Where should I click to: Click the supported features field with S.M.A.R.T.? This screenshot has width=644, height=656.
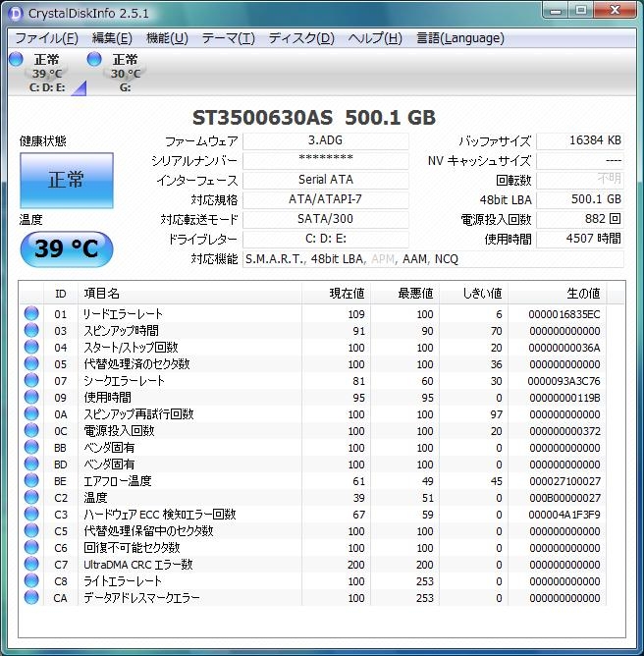pos(433,259)
